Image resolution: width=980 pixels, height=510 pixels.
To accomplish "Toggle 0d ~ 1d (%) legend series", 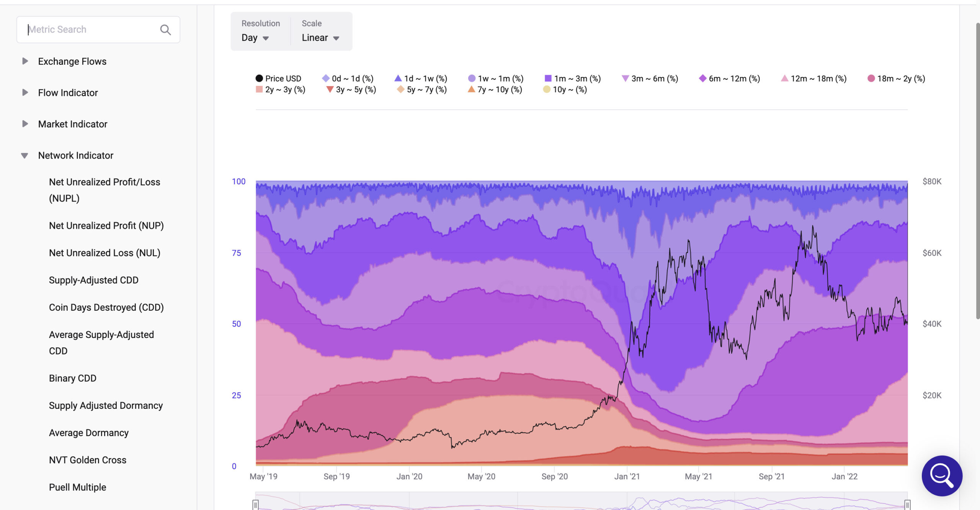I will [x=348, y=78].
